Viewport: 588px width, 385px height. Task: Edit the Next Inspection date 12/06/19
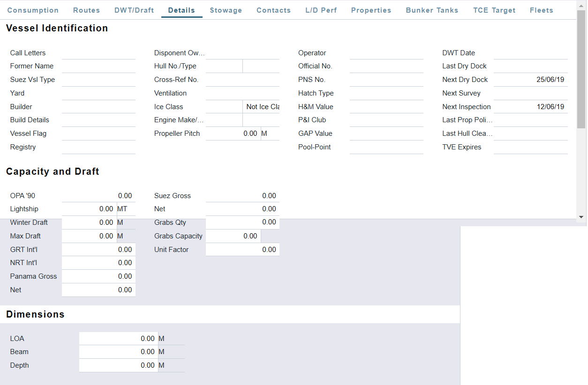click(x=530, y=106)
